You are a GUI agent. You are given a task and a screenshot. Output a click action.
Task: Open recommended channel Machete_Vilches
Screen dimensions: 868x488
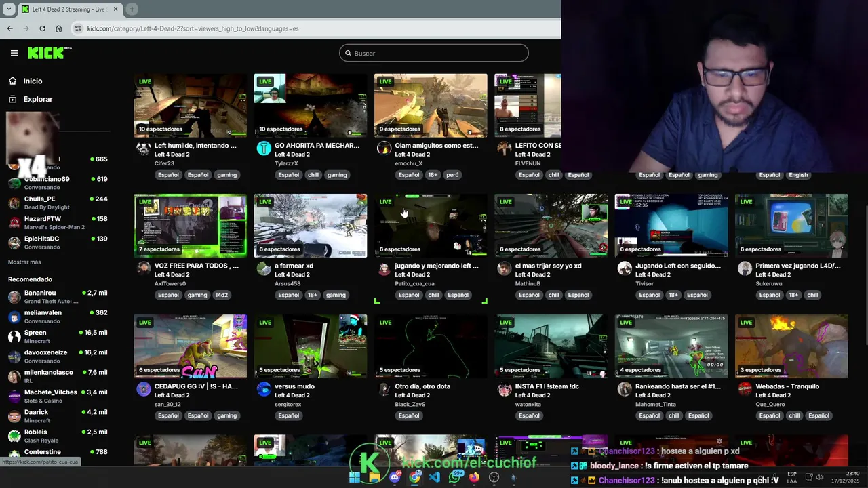click(58, 396)
